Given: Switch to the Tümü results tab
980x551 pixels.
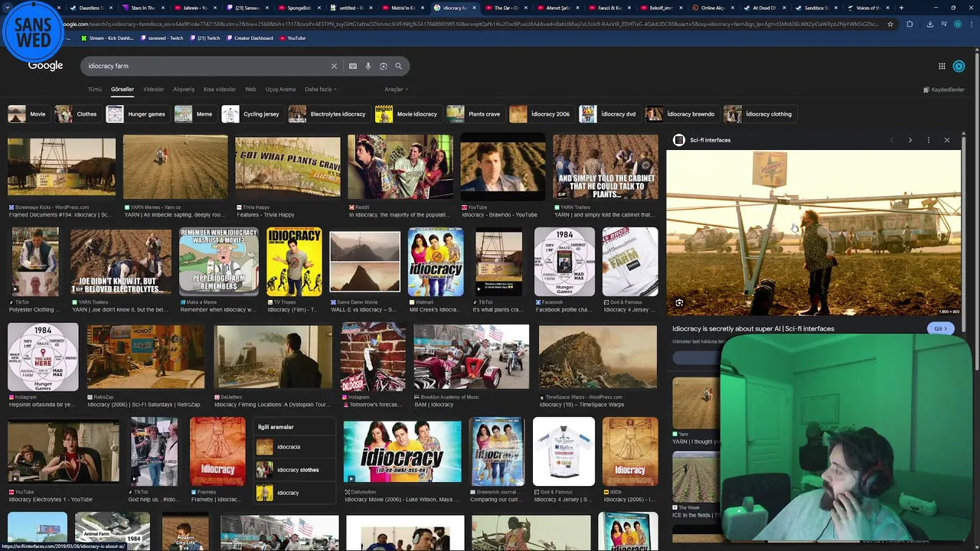Looking at the screenshot, I should pyautogui.click(x=95, y=90).
